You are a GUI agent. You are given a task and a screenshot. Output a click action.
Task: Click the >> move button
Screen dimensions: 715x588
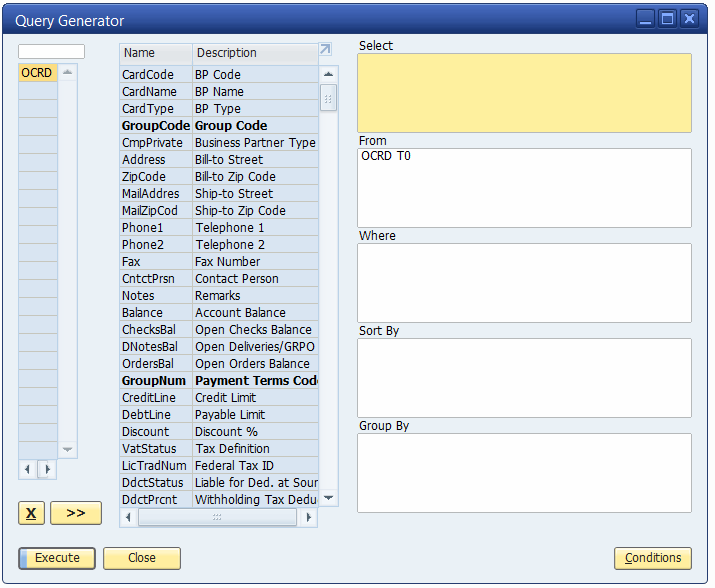click(76, 513)
